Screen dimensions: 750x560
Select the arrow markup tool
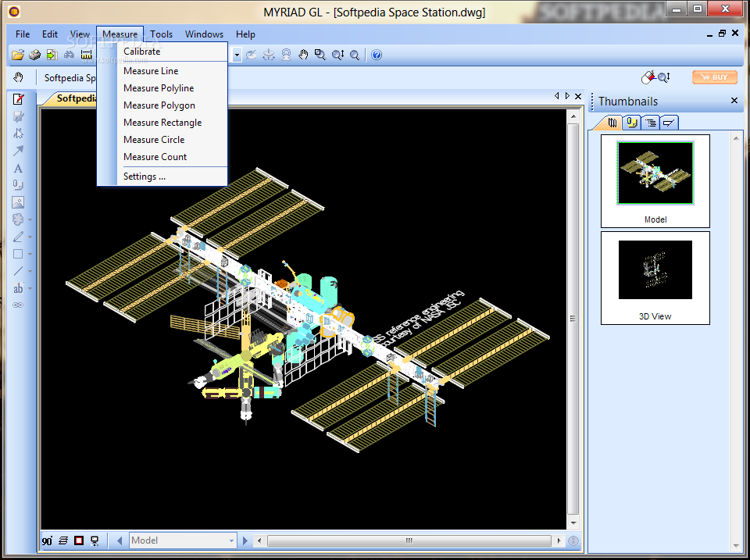18,151
